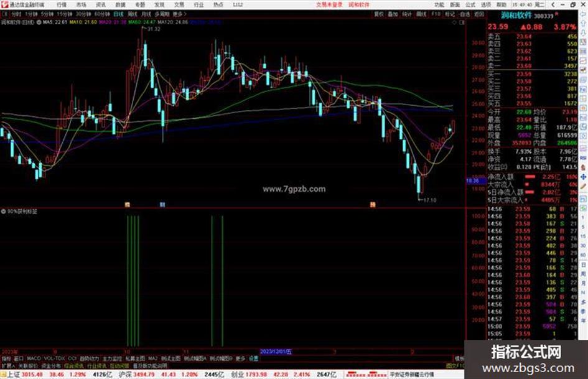Open the 市场 menu
The image size is (588, 379).
point(81,5)
